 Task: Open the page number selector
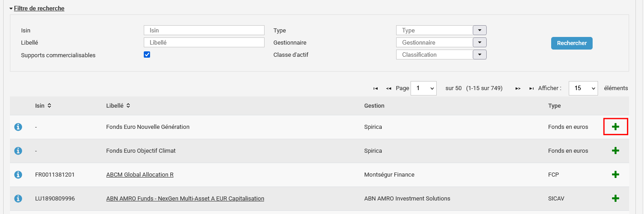pyautogui.click(x=423, y=88)
